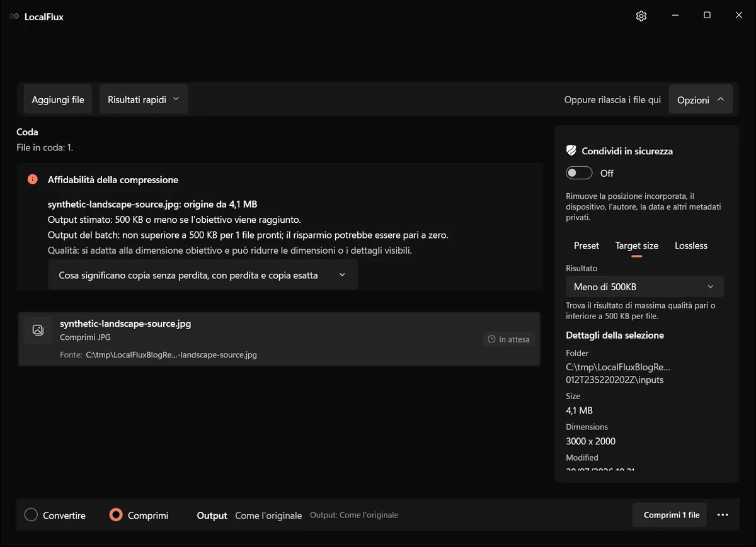Click the 3000 x 2000 dimensions value
The height and width of the screenshot is (547, 756).
(591, 441)
